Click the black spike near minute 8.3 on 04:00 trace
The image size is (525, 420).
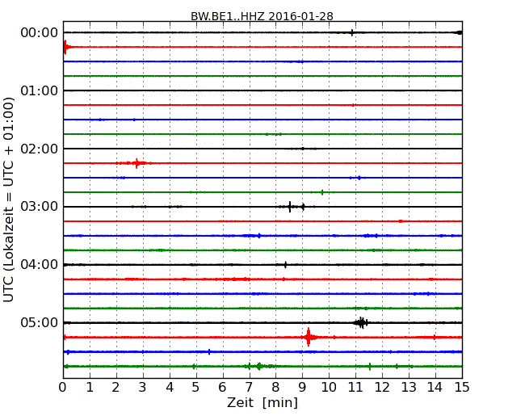[285, 265]
